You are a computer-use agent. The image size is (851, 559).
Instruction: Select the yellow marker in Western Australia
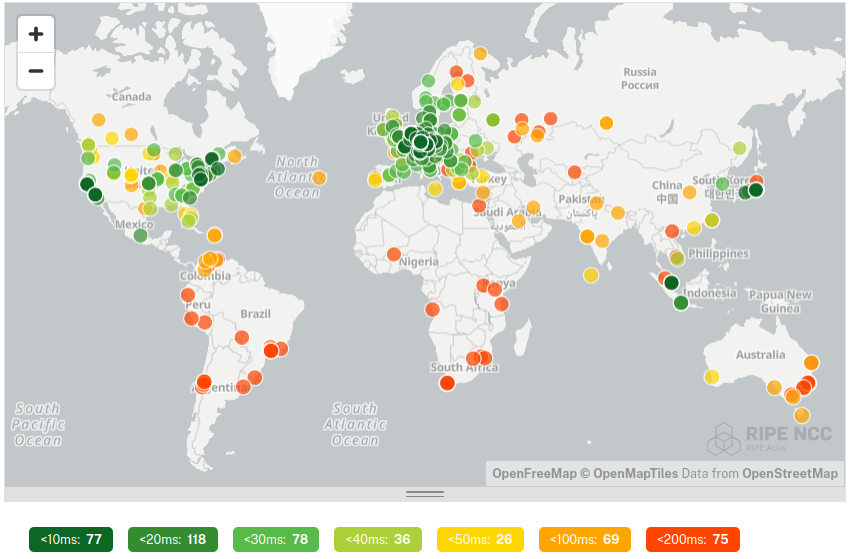[711, 377]
